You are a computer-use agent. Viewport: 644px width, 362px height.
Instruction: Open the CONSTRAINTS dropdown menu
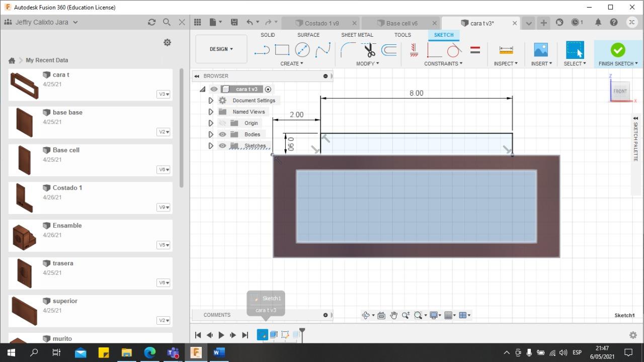(x=443, y=63)
